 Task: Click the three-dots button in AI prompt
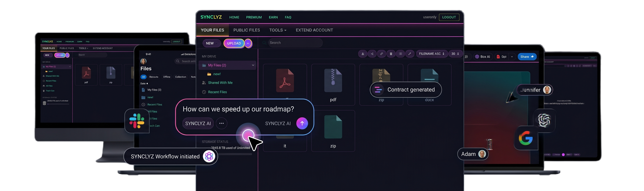click(221, 123)
